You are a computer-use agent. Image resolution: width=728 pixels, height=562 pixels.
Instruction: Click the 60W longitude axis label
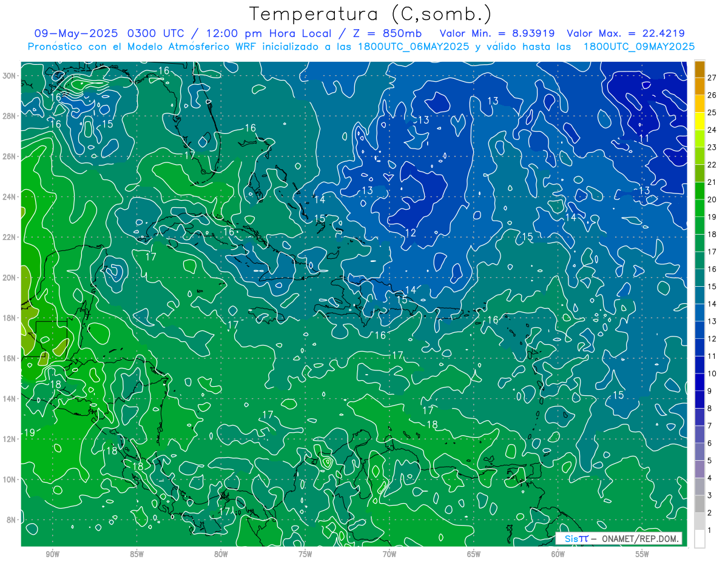pos(558,554)
